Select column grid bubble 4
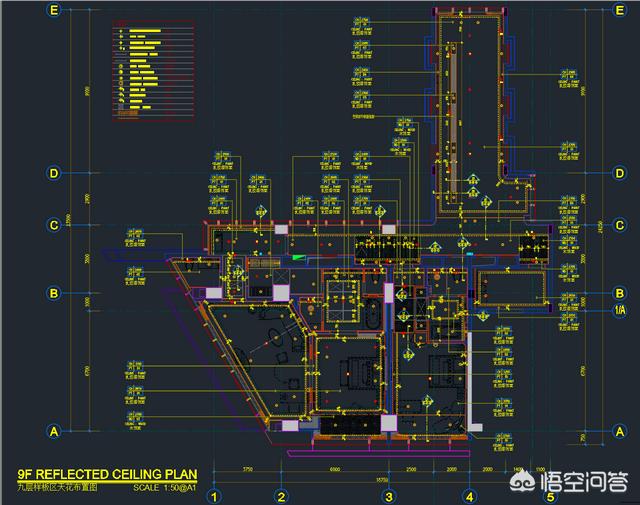 click(468, 496)
